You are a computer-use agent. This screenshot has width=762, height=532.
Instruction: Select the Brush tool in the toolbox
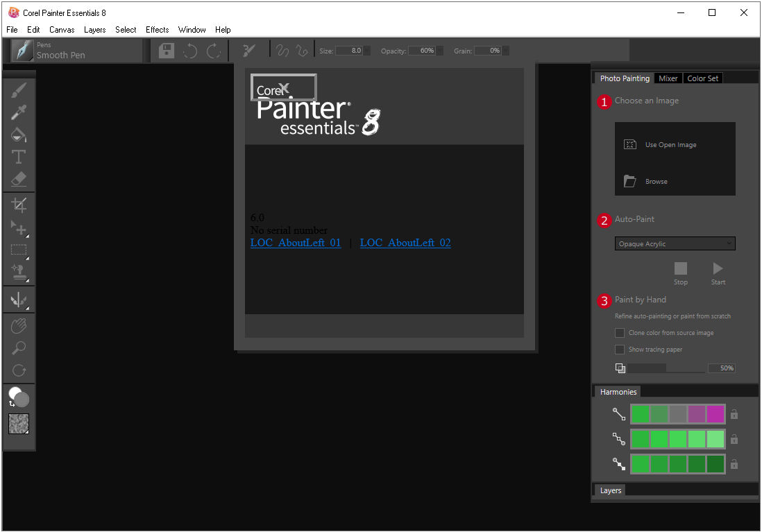(x=19, y=90)
